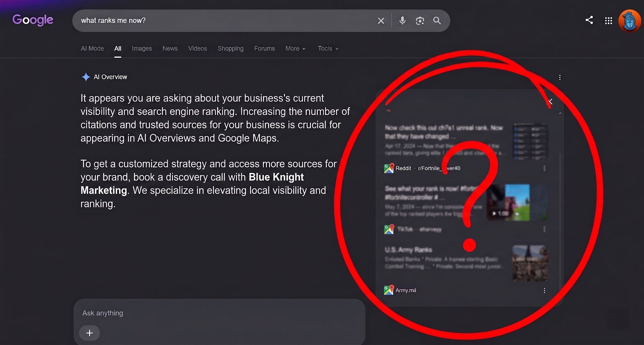Click the share icon in the header
644x345 pixels.
(589, 20)
